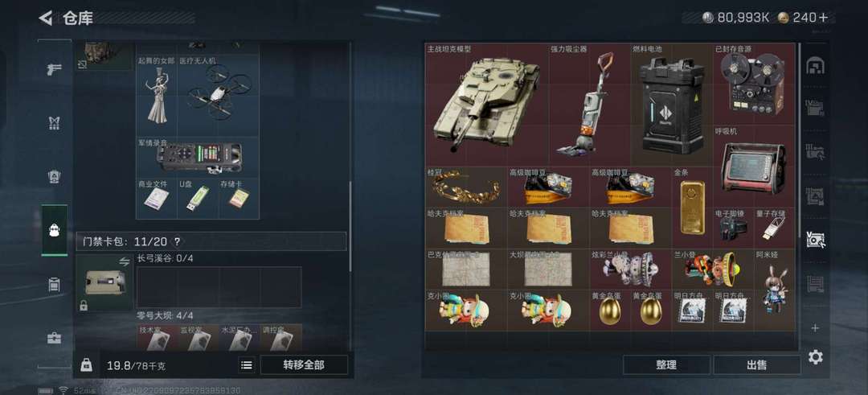Select the pistol weapons category icon
The height and width of the screenshot is (395, 868).
click(x=55, y=70)
